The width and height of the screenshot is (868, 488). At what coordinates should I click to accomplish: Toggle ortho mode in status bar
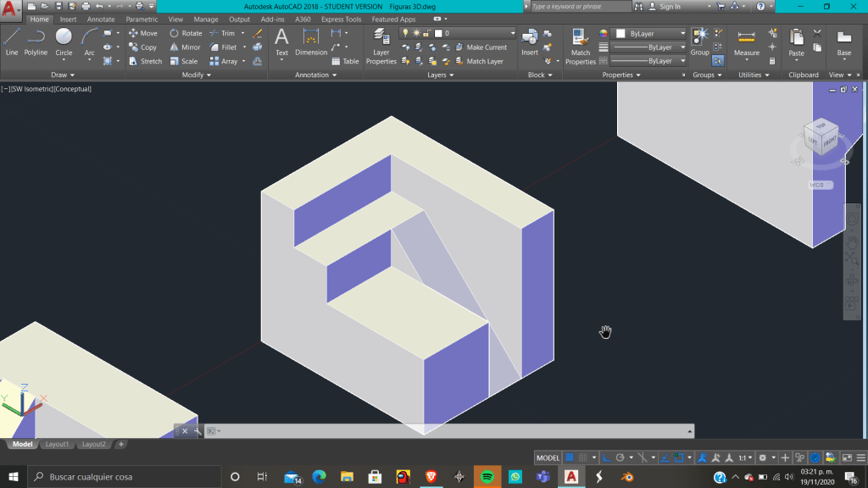(x=607, y=457)
